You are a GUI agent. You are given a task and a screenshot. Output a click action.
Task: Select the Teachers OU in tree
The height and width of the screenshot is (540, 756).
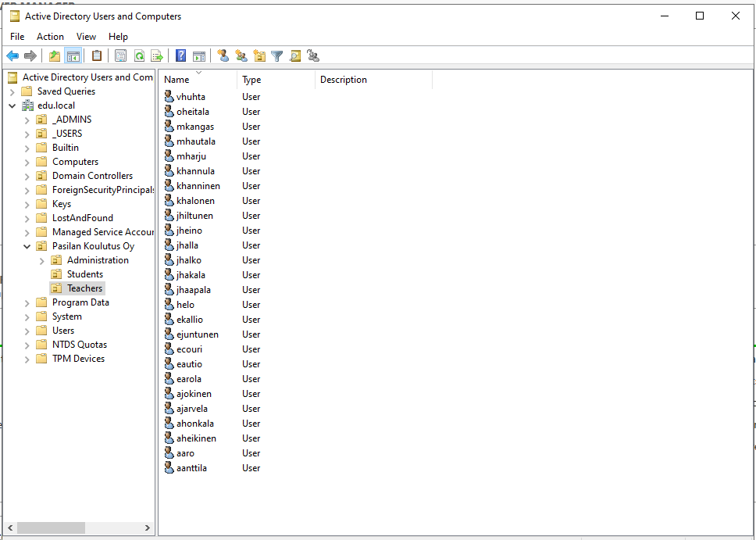(85, 288)
